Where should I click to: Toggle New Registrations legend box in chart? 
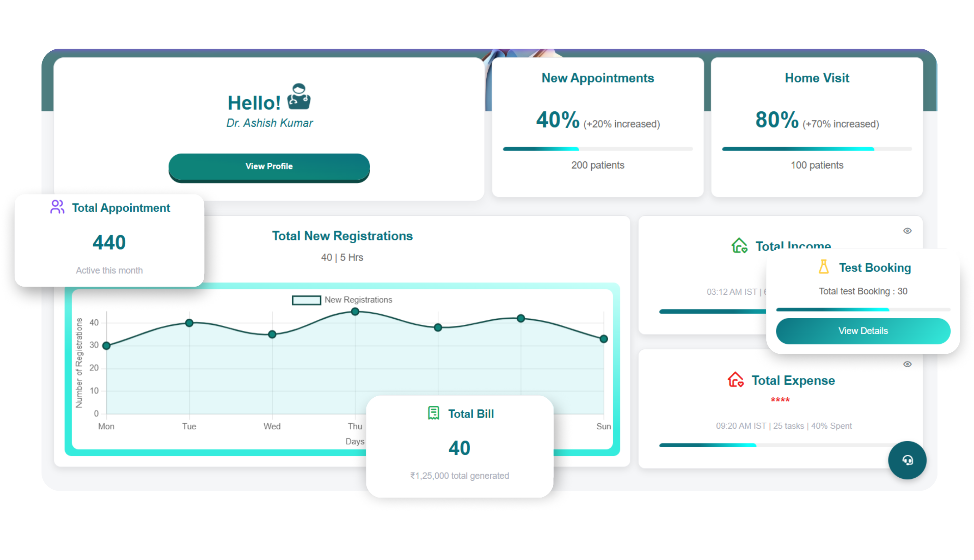[306, 300]
